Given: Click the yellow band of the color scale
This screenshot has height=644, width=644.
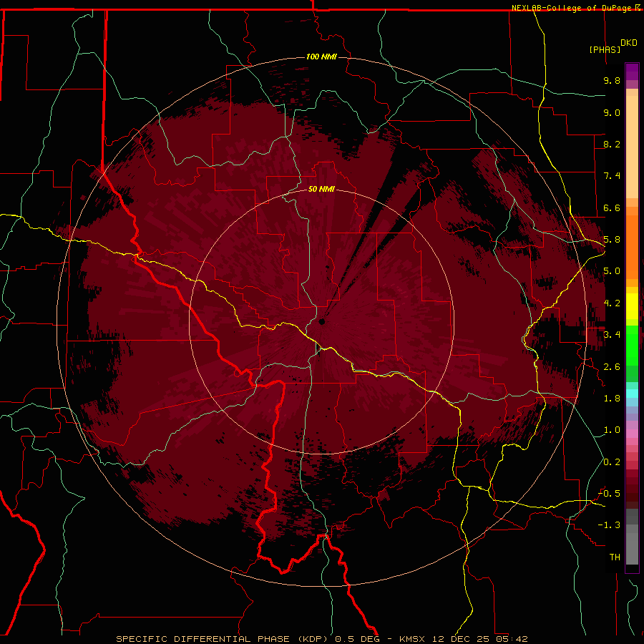Looking at the screenshot, I should 632,306.
